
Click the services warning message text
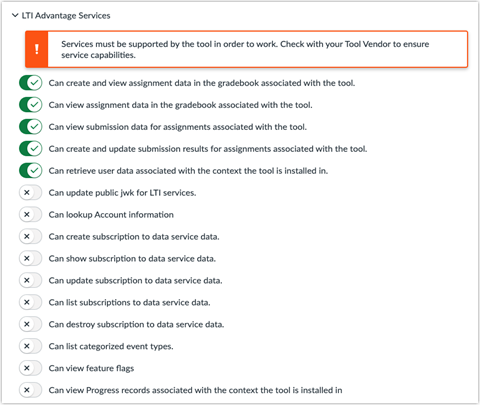click(245, 49)
